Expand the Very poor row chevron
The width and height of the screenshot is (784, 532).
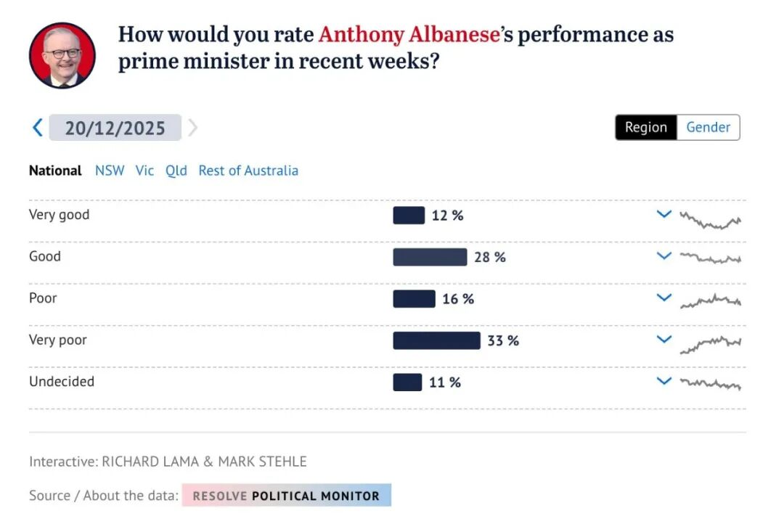pos(663,339)
